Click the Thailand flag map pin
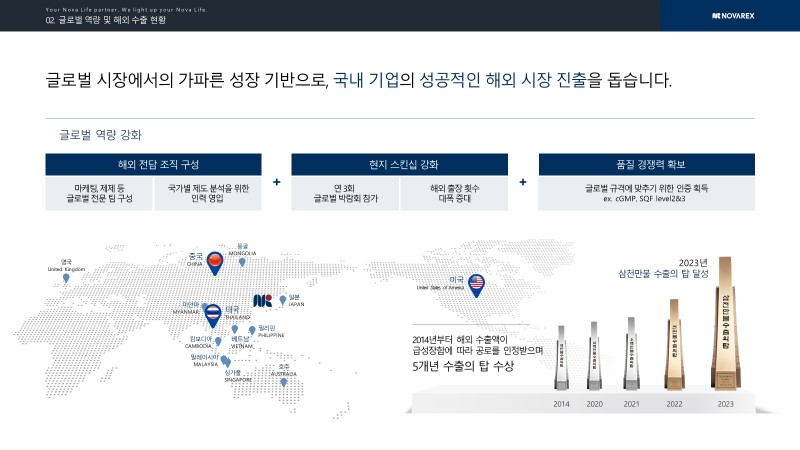Image resolution: width=800 pixels, height=450 pixels. (x=212, y=314)
